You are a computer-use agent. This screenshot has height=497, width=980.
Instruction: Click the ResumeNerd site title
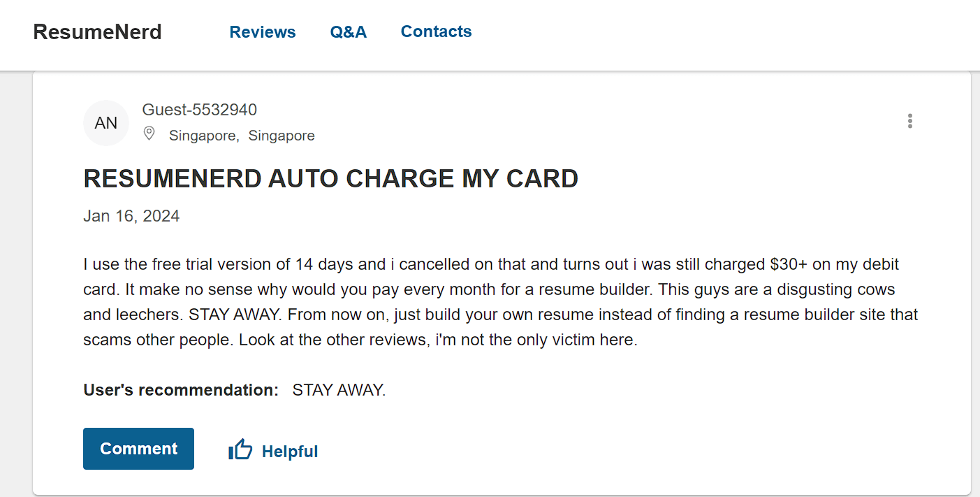click(x=98, y=32)
